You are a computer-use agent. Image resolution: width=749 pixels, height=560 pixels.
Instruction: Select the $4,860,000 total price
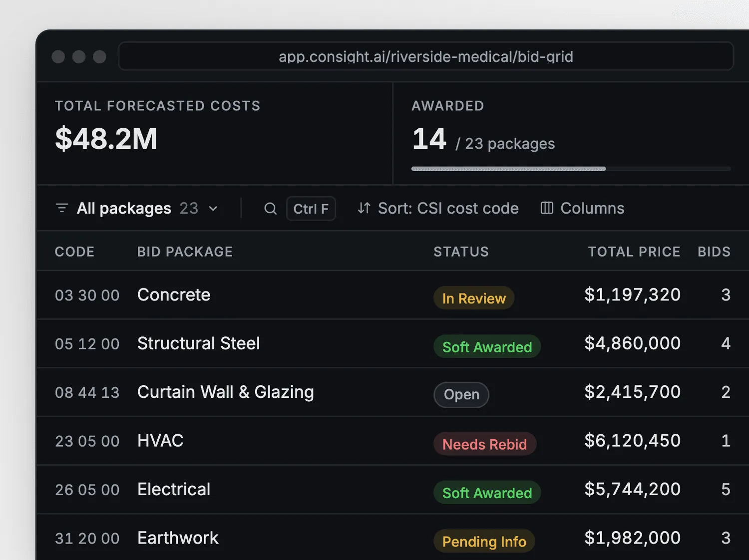632,343
